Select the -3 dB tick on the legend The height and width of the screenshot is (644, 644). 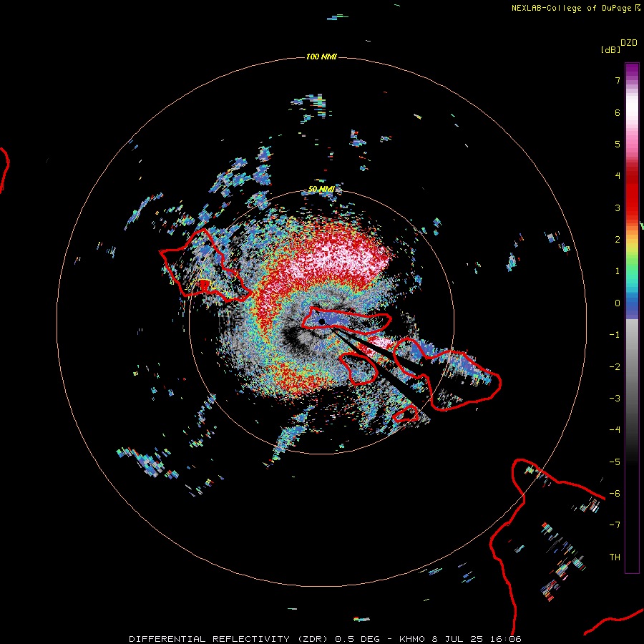click(x=615, y=399)
